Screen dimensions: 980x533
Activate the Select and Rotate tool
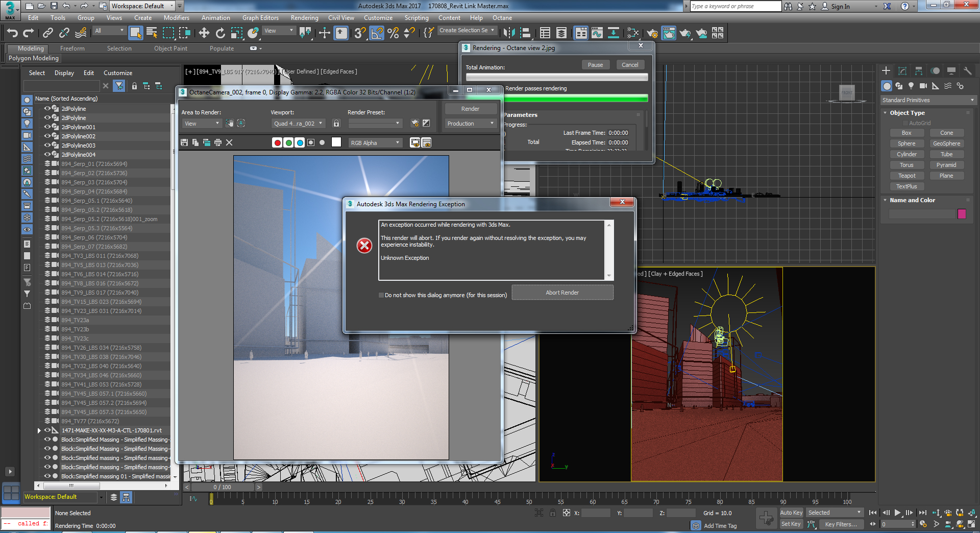tap(220, 33)
